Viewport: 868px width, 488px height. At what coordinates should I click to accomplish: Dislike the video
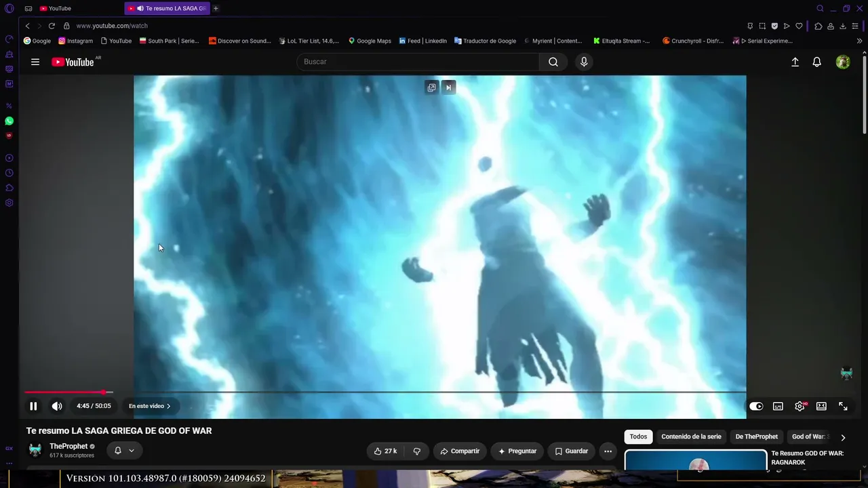(x=417, y=451)
